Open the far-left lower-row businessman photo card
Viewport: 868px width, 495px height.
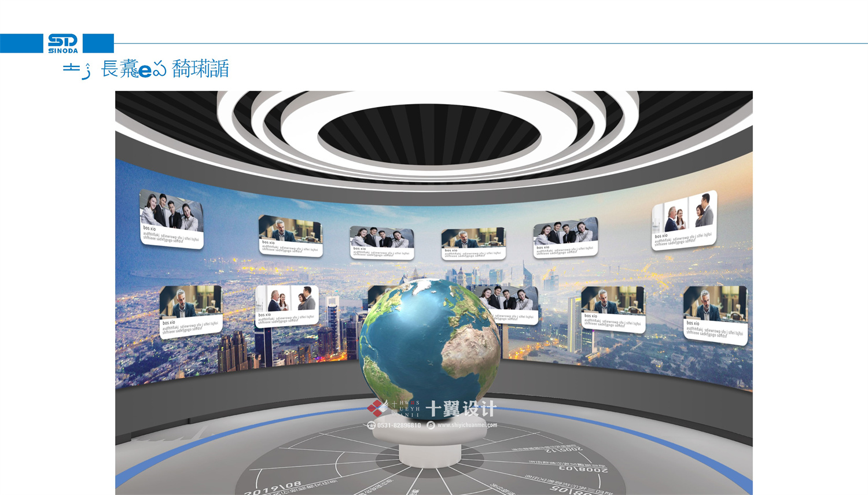click(x=191, y=311)
